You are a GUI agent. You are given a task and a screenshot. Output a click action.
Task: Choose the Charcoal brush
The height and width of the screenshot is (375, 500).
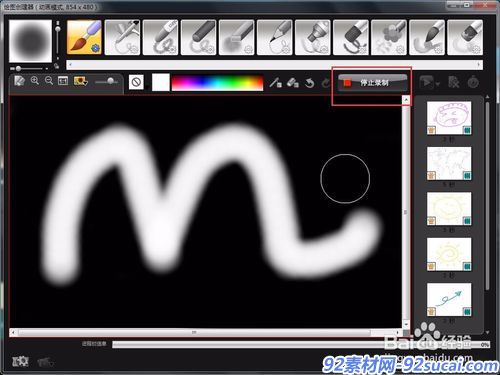[198, 37]
